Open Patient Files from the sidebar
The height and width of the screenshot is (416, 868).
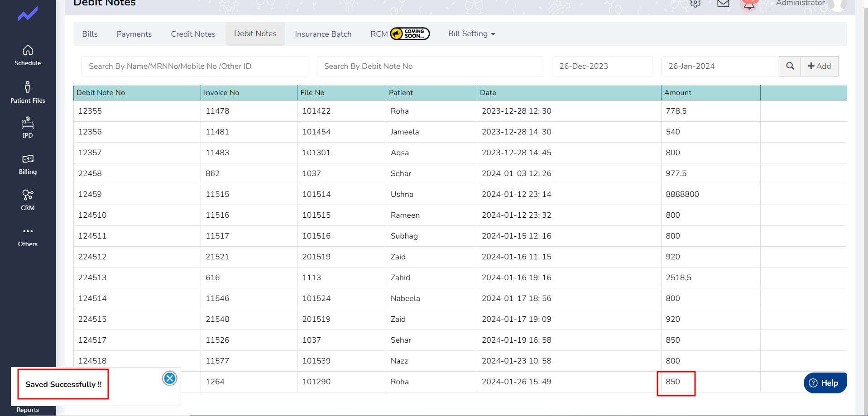[x=28, y=92]
